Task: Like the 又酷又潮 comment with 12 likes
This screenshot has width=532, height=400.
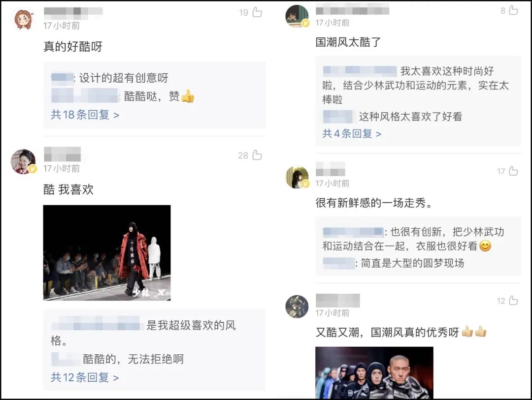Action: [513, 300]
